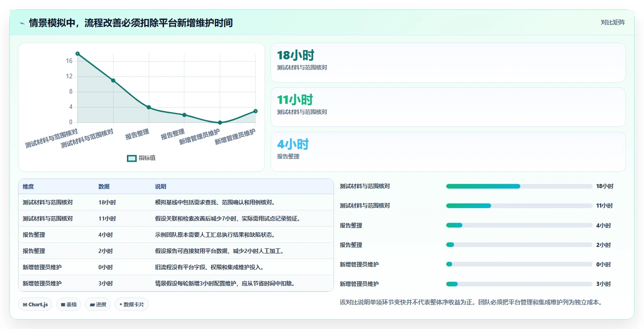Image resolution: width=644 pixels, height=329 pixels.
Task: Click the Chart.js chip
Action: click(35, 304)
